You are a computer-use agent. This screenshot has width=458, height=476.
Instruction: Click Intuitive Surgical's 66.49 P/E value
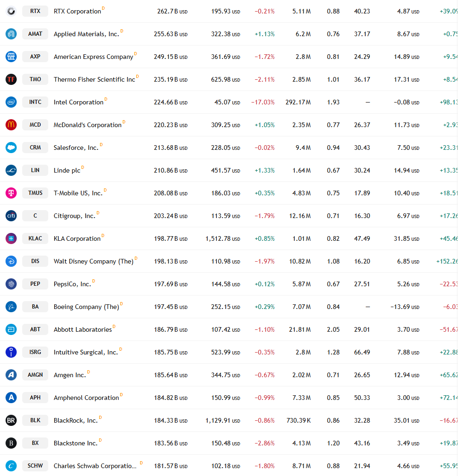pos(362,352)
